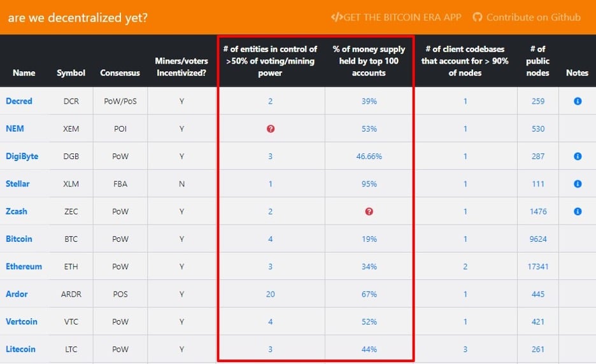Click Stellar's 95% money supply value
The width and height of the screenshot is (596, 364).
point(369,184)
